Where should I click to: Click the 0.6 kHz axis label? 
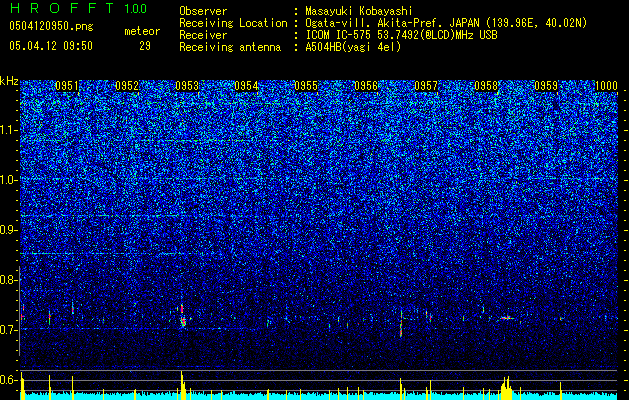pos(8,380)
